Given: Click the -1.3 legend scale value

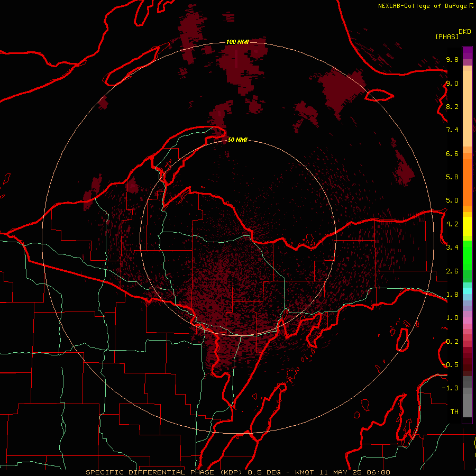Looking at the screenshot, I should (450, 388).
